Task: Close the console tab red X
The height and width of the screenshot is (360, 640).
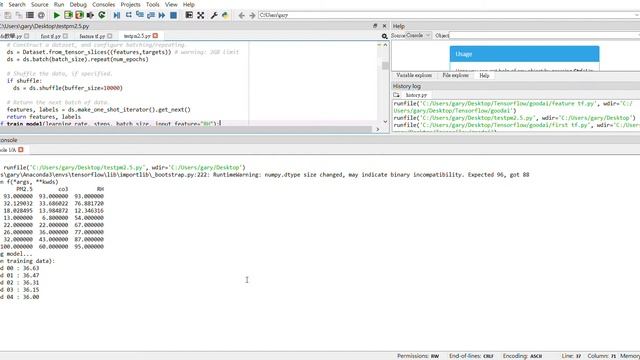Action: (x=21, y=150)
